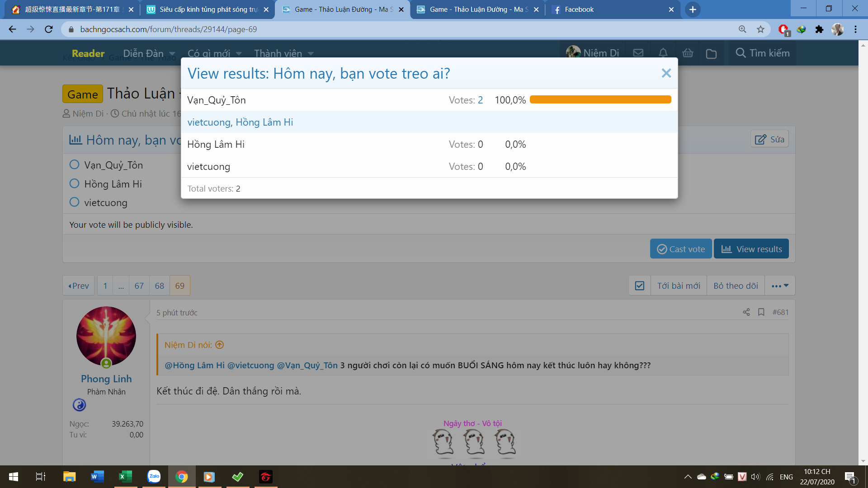This screenshot has height=488, width=868.
Task: Open the thread more-options ellipsis dropdown
Action: click(780, 286)
